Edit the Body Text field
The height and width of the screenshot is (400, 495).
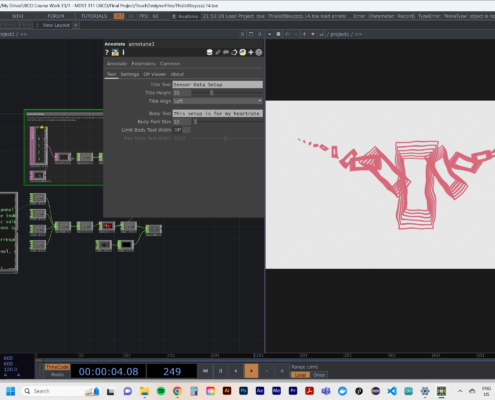[x=218, y=114]
